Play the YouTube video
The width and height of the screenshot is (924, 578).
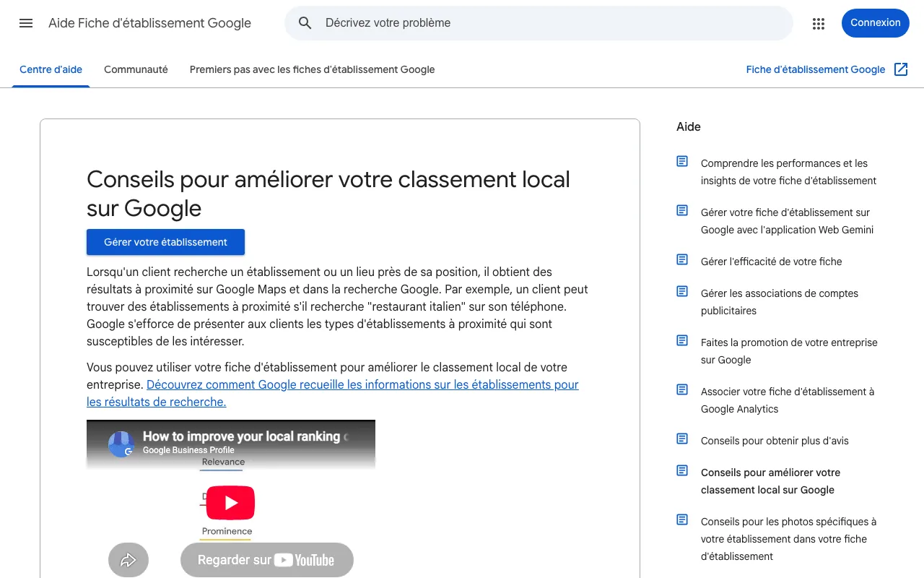tap(230, 503)
